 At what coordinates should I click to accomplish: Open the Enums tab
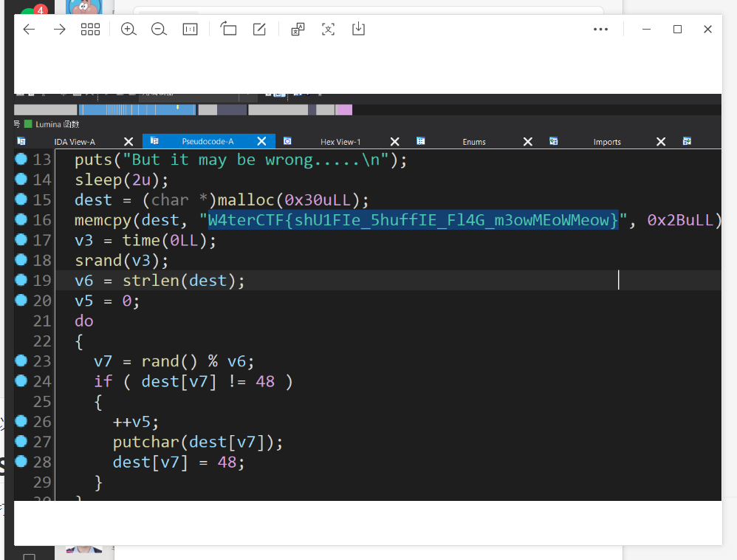[474, 142]
